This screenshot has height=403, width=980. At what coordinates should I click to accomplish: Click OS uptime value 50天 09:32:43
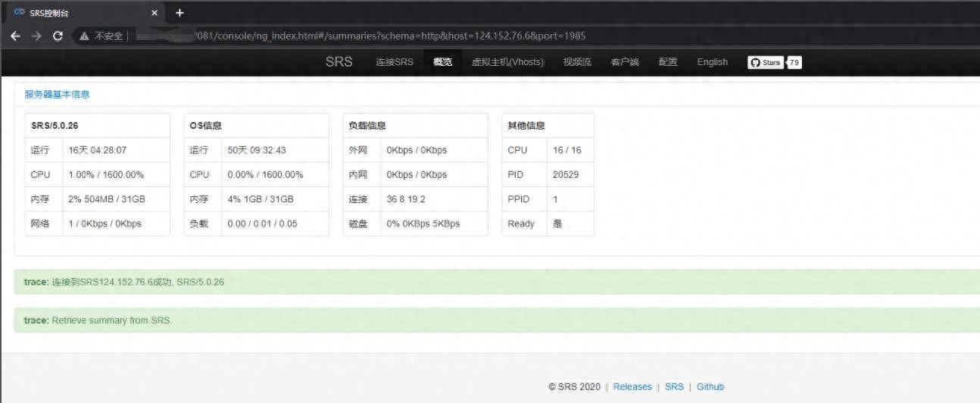257,150
